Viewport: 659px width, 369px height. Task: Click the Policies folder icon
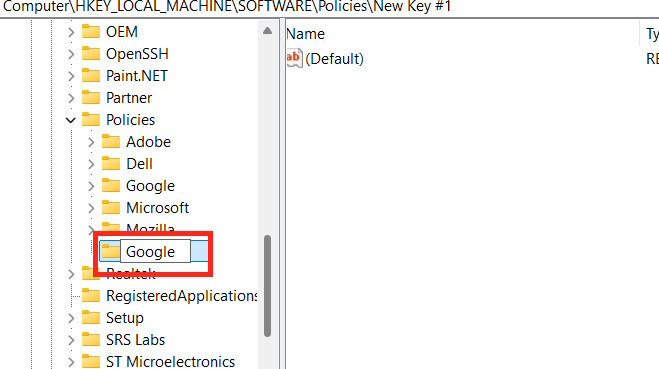[91, 119]
